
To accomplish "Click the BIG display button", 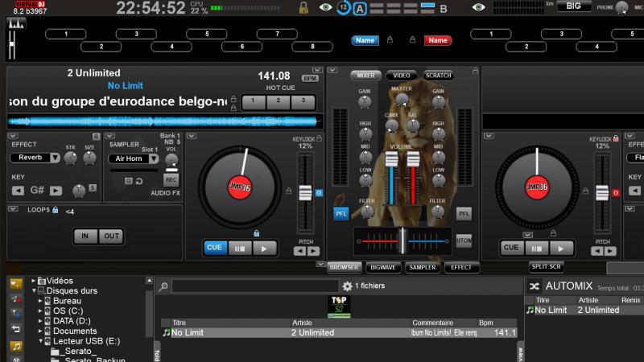I will 574,6.
